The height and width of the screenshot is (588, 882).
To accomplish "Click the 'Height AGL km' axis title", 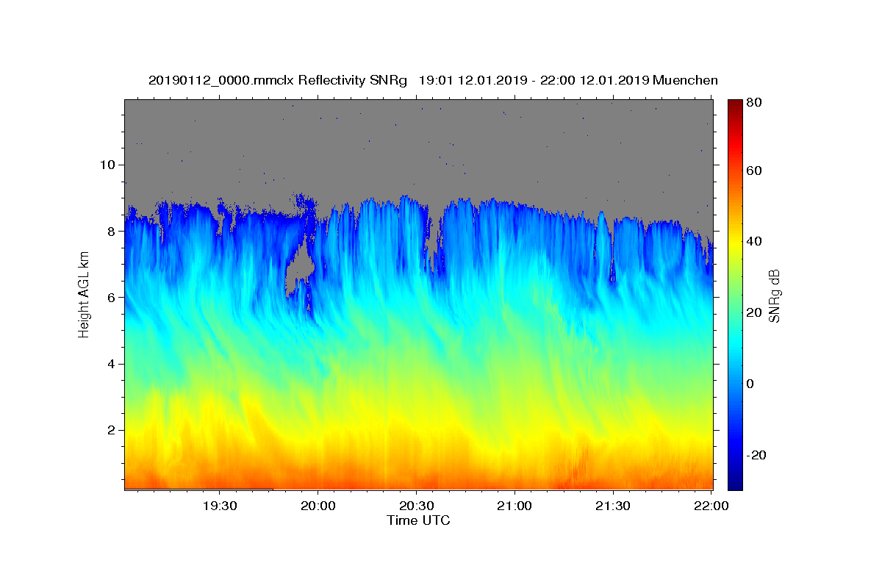I will tap(84, 294).
